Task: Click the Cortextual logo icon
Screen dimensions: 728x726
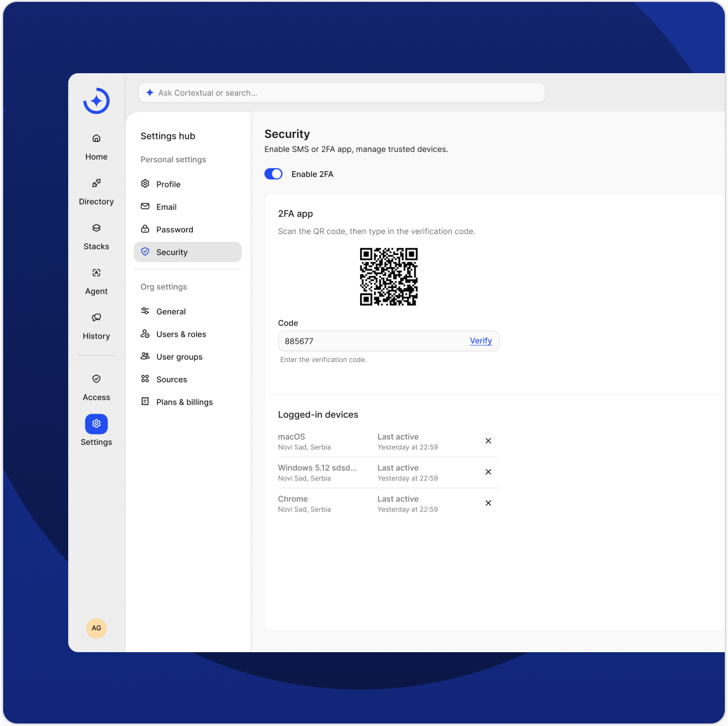Action: click(x=97, y=101)
